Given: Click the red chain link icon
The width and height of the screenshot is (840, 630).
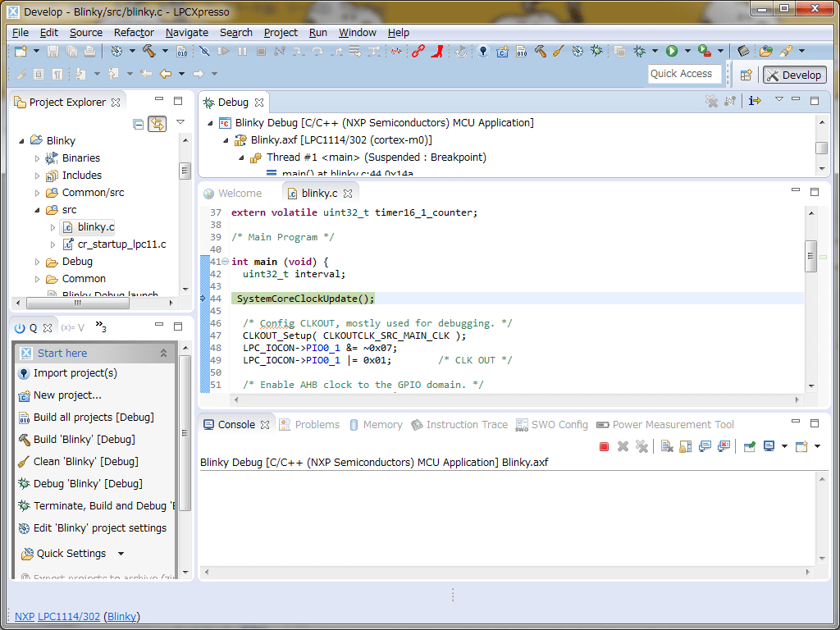Looking at the screenshot, I should [x=418, y=51].
